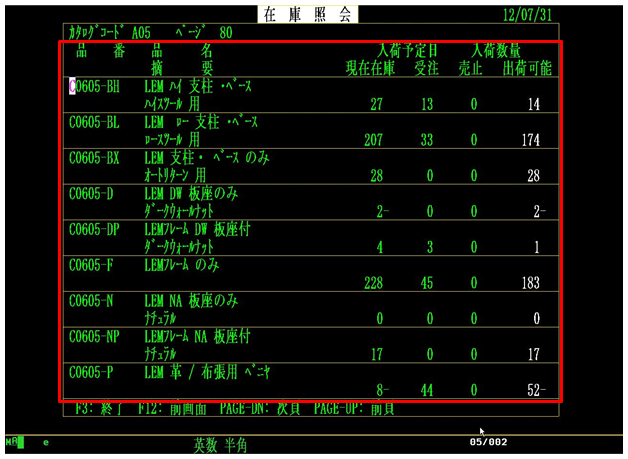The width and height of the screenshot is (628, 459).
Task: Select item code C0605-P
Action: [x=91, y=372]
